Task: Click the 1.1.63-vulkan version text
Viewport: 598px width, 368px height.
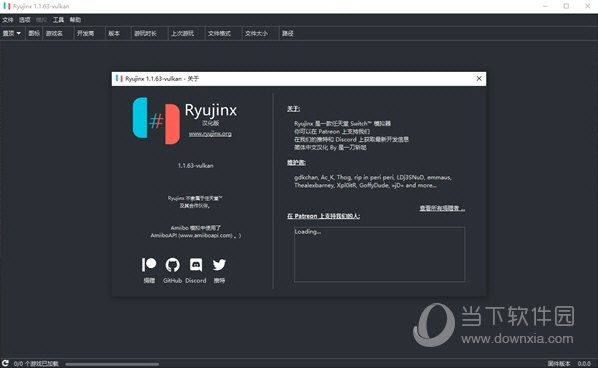Action: pyautogui.click(x=195, y=166)
